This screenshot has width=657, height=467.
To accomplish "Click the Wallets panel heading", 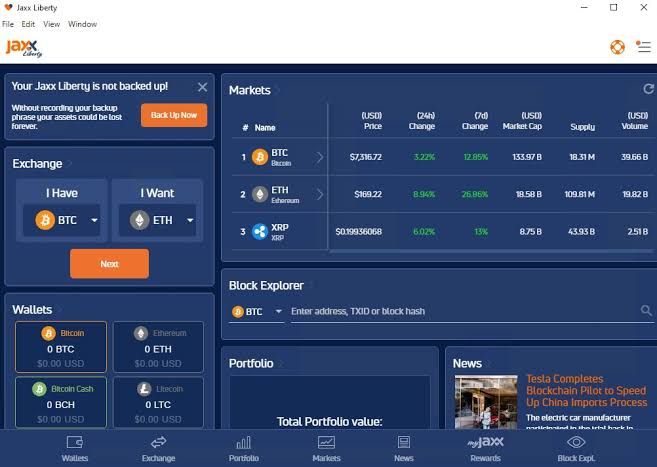I will coord(32,310).
